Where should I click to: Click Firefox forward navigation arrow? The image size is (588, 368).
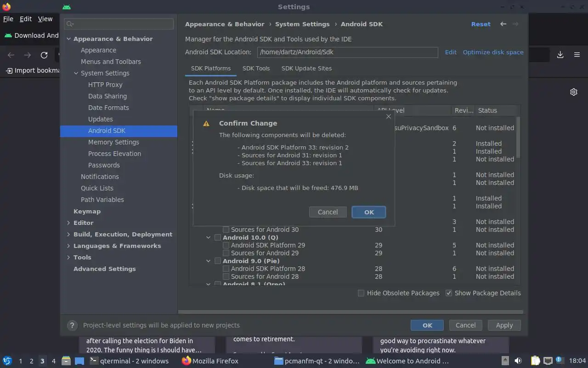tap(28, 55)
